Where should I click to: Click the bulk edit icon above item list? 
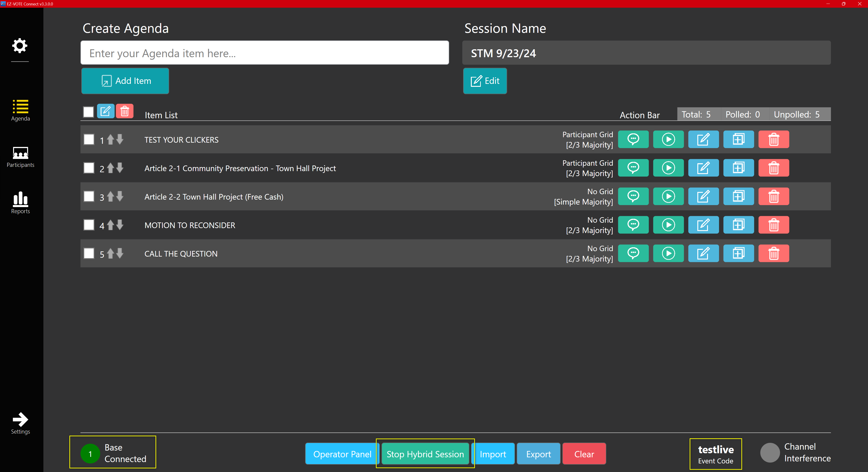106,111
